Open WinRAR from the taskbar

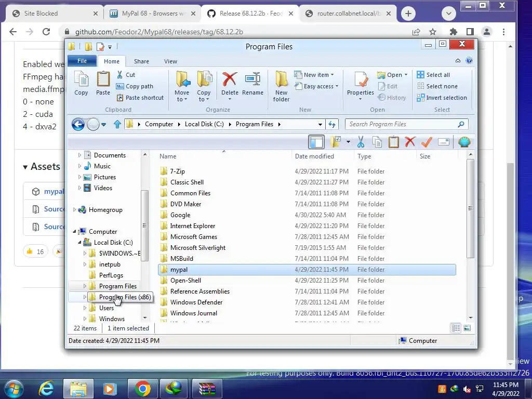[x=207, y=389]
